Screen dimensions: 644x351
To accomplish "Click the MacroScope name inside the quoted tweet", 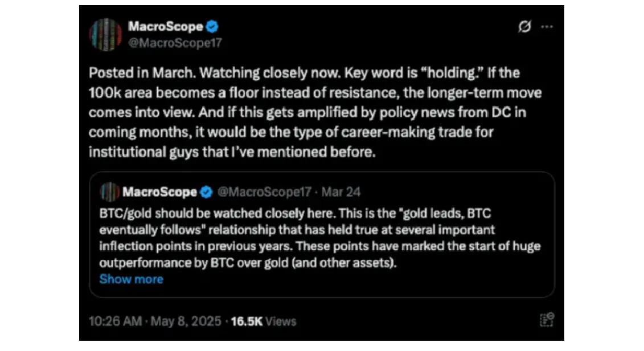I will (160, 192).
